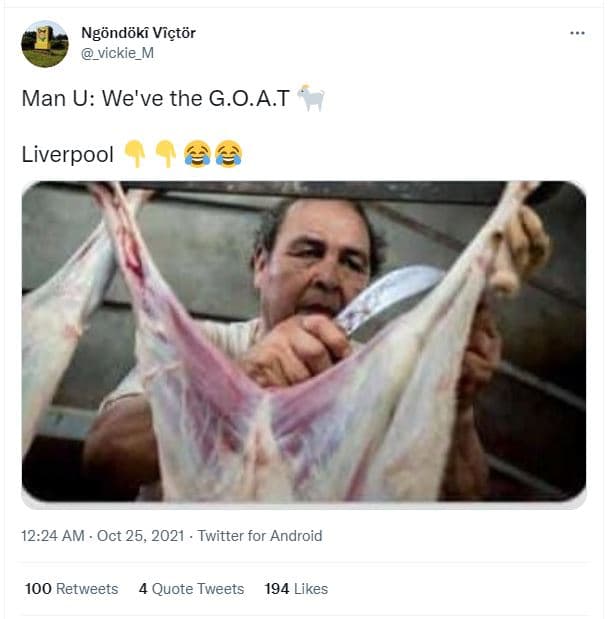The image size is (614, 619).
Task: Click Ngöndökï Vîçtör's profile avatar
Action: tap(44, 43)
